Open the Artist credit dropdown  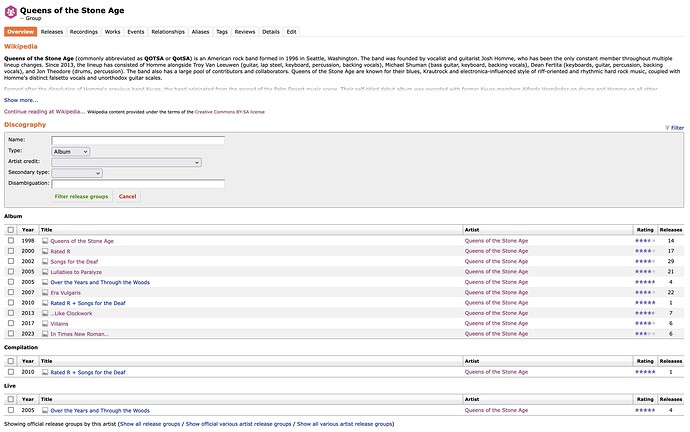[x=126, y=162]
